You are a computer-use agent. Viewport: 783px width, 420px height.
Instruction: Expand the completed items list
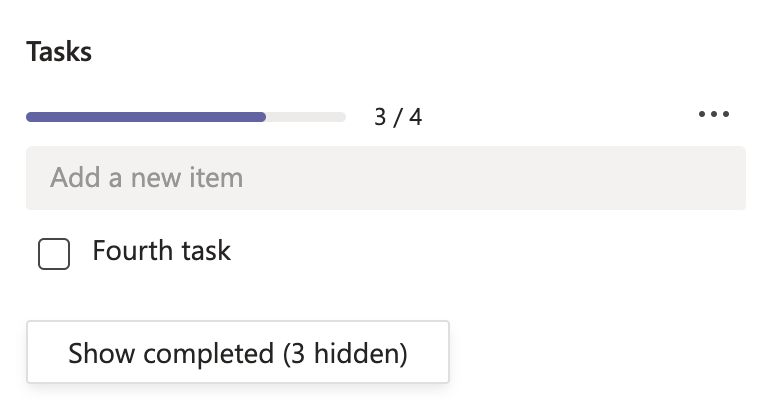tap(238, 352)
